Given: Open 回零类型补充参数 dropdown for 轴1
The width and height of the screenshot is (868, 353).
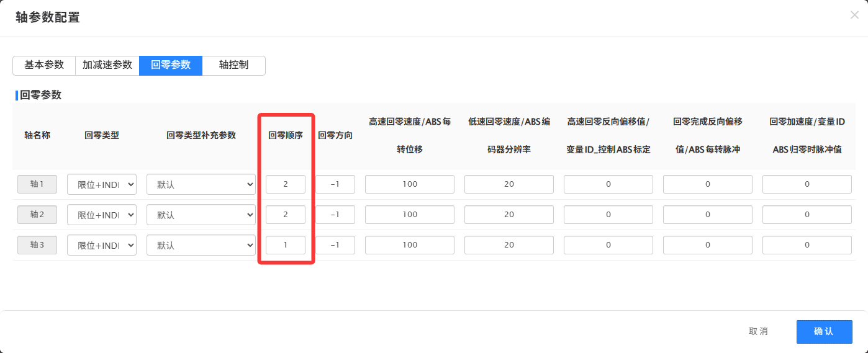Looking at the screenshot, I should pyautogui.click(x=201, y=184).
